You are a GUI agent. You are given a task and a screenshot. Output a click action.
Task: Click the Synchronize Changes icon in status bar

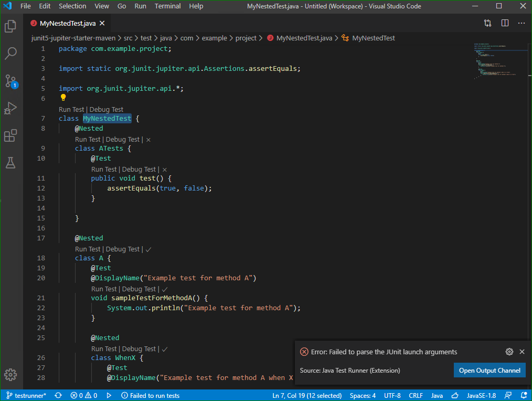(x=58, y=396)
